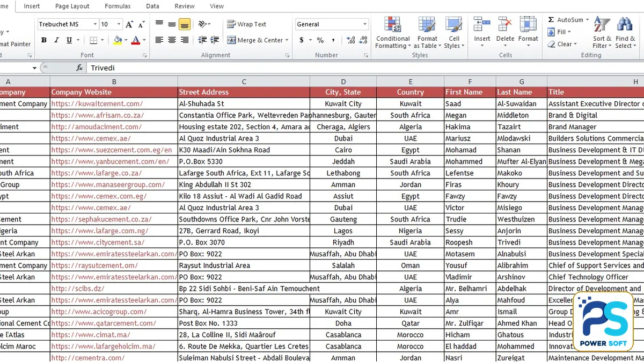Open Sort & Filter
Image resolution: width=644 pixels, height=362 pixels.
pos(602,33)
